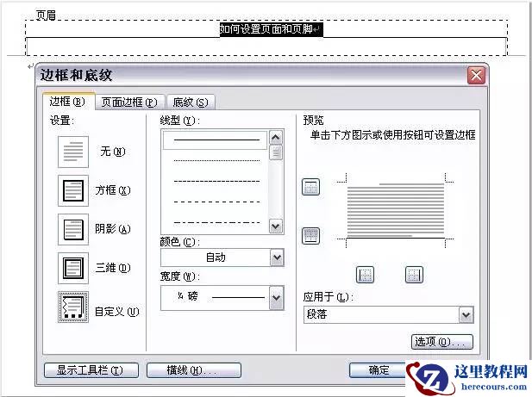Open the 应用于 dropdown showing 段落
532x397 pixels.
[389, 314]
